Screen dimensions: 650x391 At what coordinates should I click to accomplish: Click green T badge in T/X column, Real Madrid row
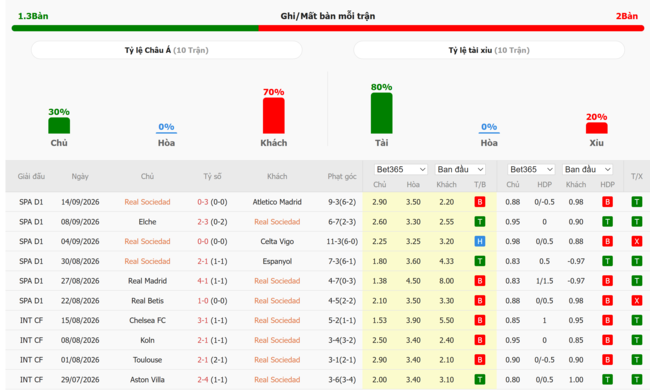tap(637, 281)
